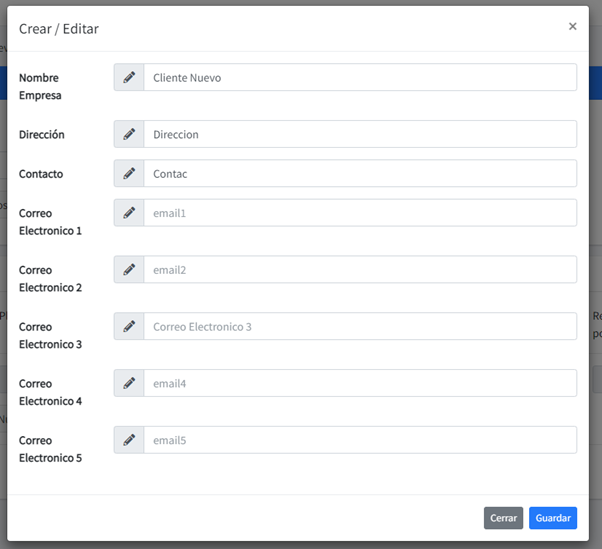Click the Correo Electronico 3 label
This screenshot has width=602, height=549.
(x=50, y=336)
